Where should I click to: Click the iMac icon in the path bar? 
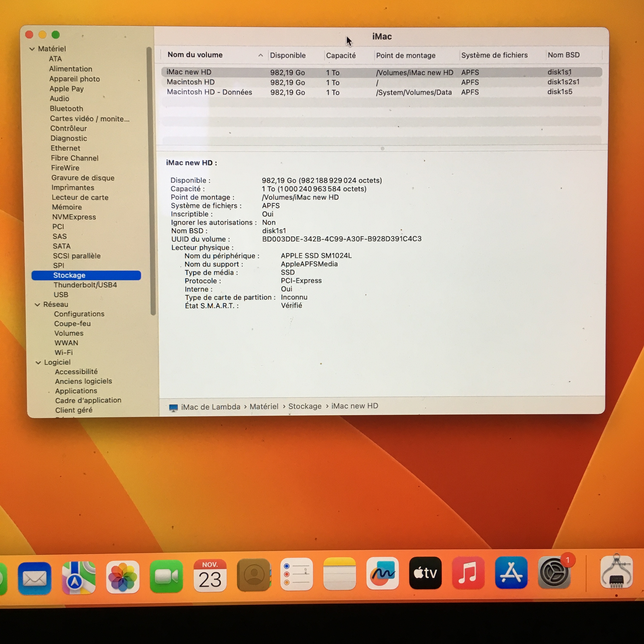click(x=173, y=408)
